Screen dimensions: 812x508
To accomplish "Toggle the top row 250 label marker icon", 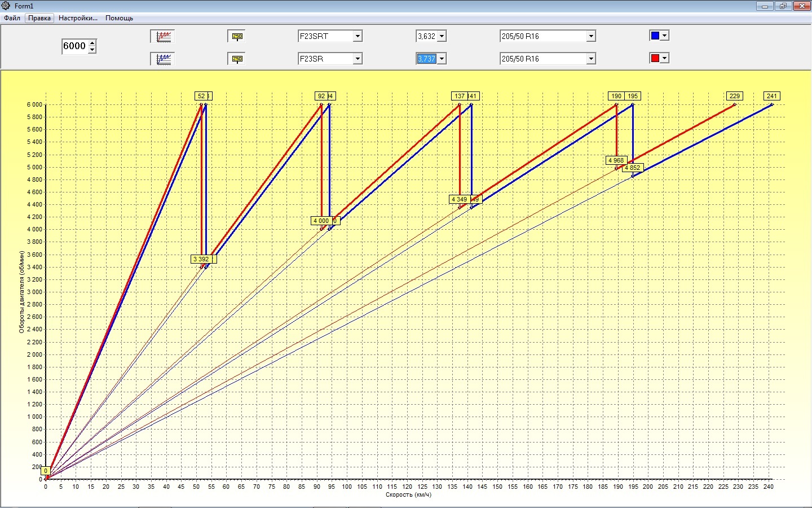I will coord(237,37).
